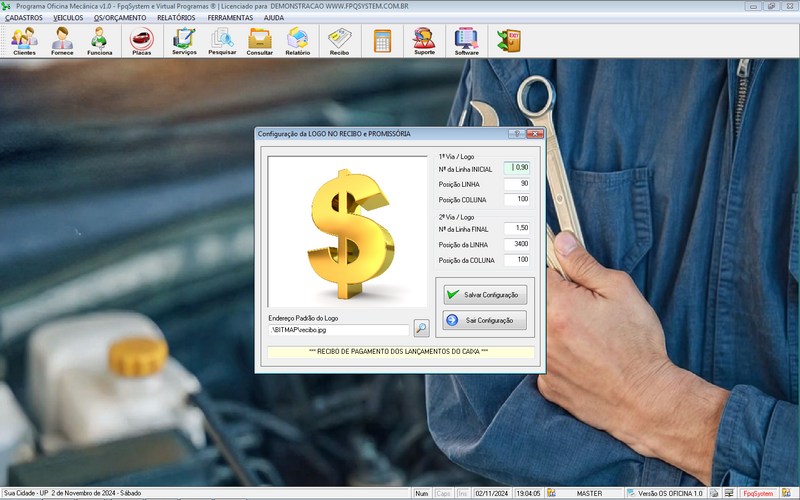Image resolution: width=800 pixels, height=500 pixels.
Task: Click the 1ª Via Posição LINHA field
Action: tap(517, 184)
